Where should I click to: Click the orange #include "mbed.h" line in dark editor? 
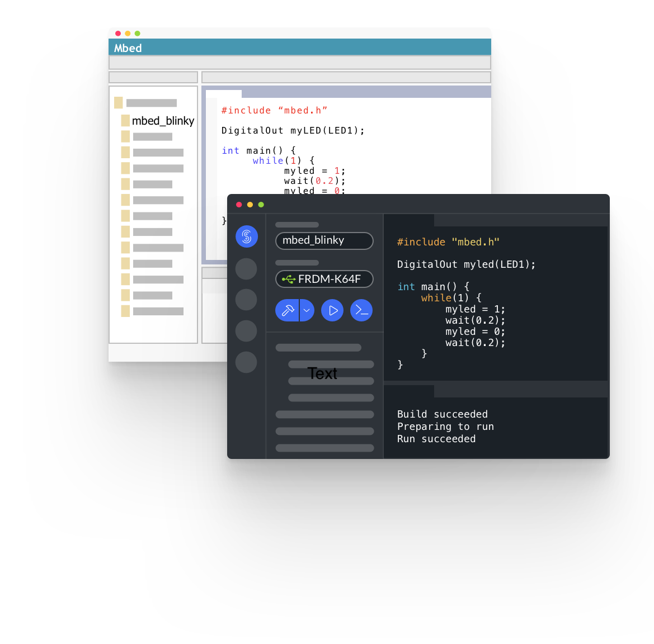[x=448, y=242]
